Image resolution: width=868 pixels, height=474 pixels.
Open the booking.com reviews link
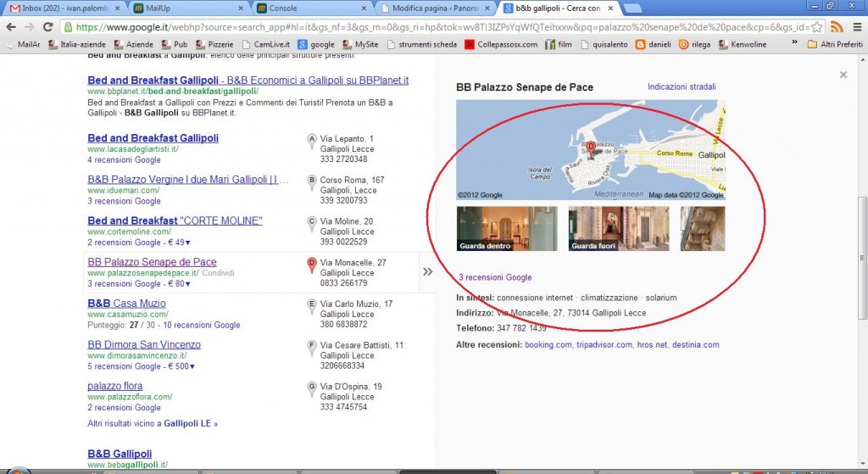[x=548, y=345]
